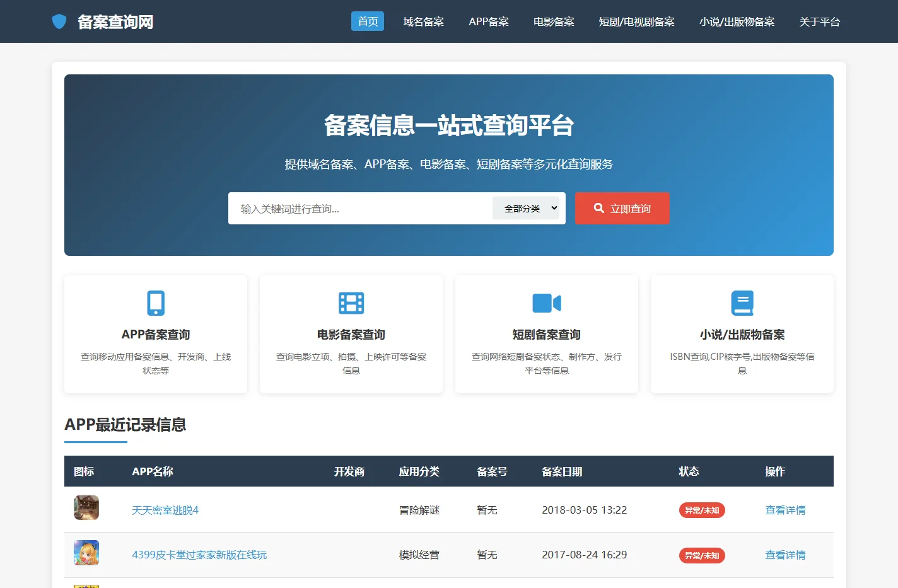Click the blue shield logo icon

[x=59, y=21]
